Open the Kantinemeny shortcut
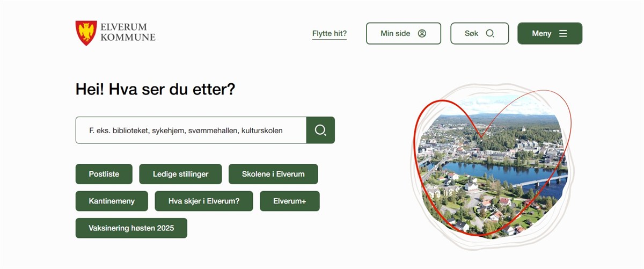 112,201
